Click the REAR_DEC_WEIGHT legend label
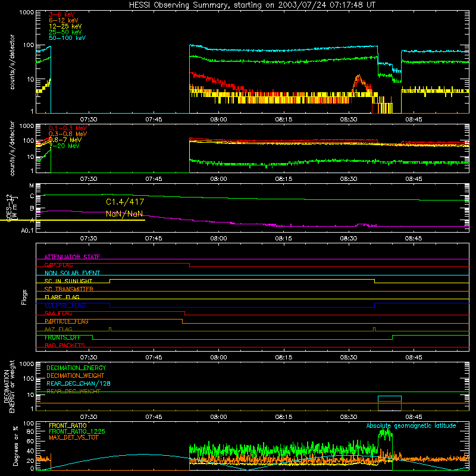The height and width of the screenshot is (476, 476). point(73,392)
